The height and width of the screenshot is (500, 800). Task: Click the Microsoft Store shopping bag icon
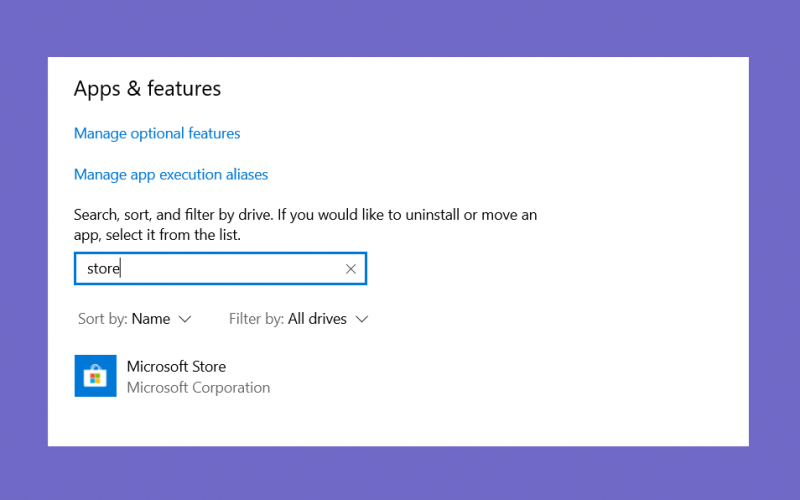point(95,376)
